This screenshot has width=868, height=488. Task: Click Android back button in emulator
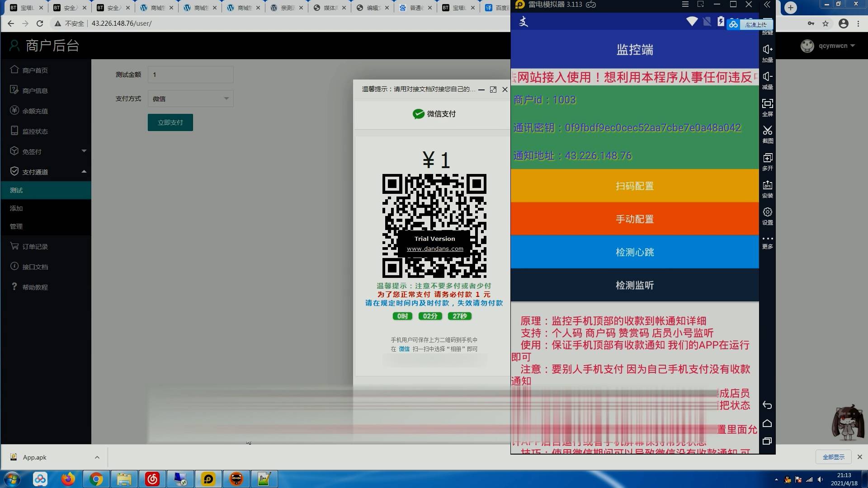[767, 405]
